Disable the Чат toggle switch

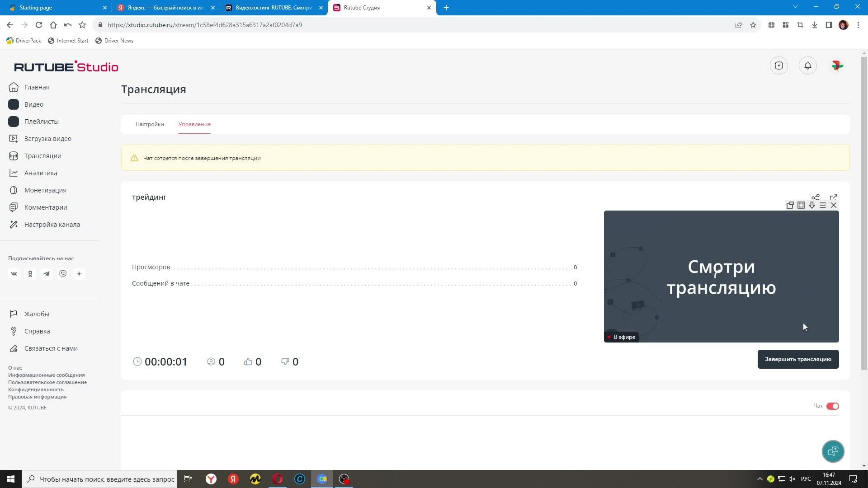click(x=832, y=406)
